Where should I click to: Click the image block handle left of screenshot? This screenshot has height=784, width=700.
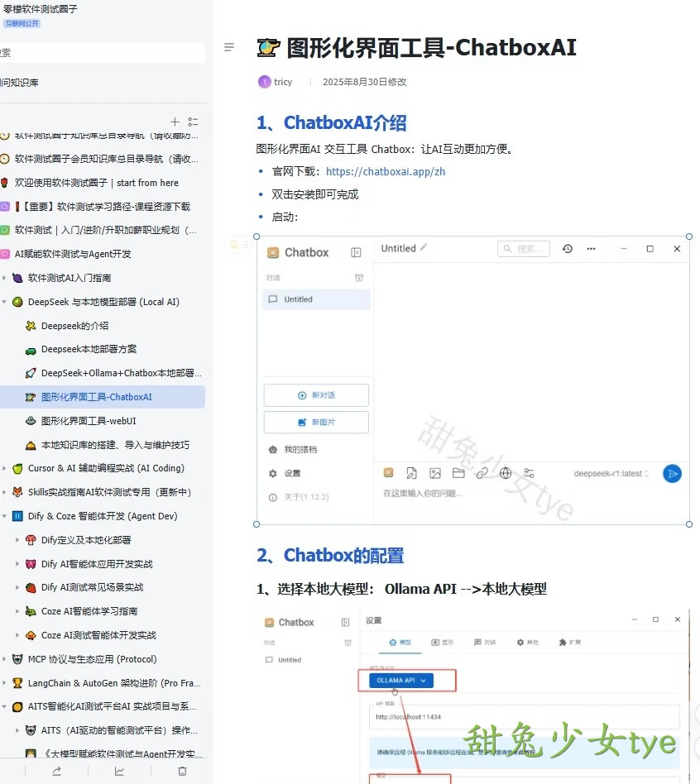(239, 244)
